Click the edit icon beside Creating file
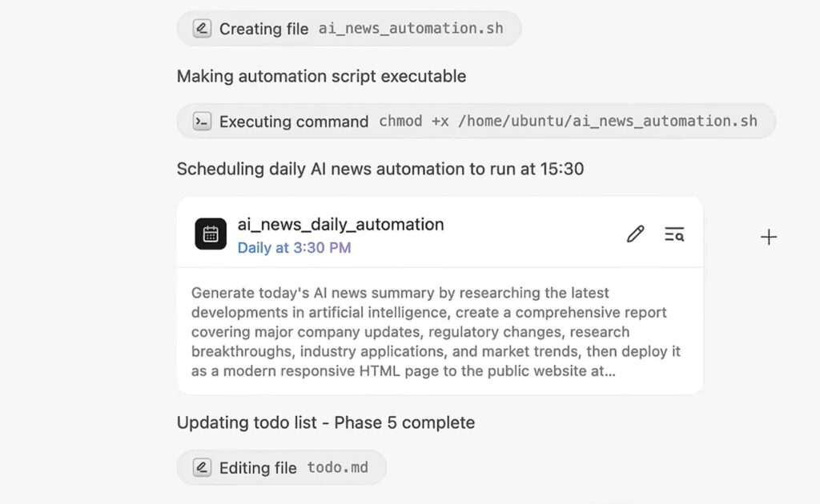The height and width of the screenshot is (504, 820). coord(202,28)
